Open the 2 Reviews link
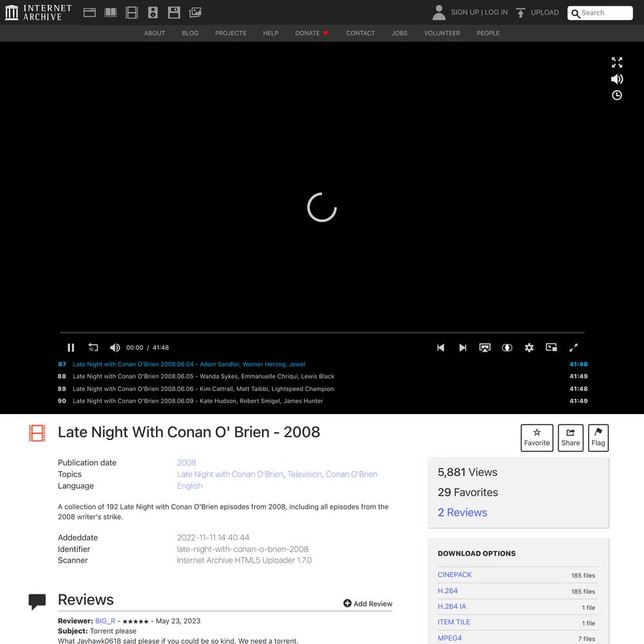The width and height of the screenshot is (644, 644). (x=462, y=513)
